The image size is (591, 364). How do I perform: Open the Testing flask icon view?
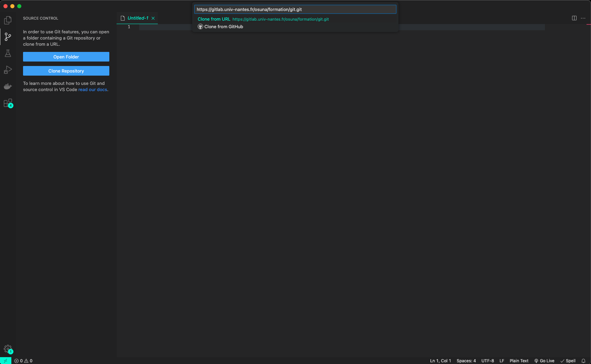[x=8, y=53]
